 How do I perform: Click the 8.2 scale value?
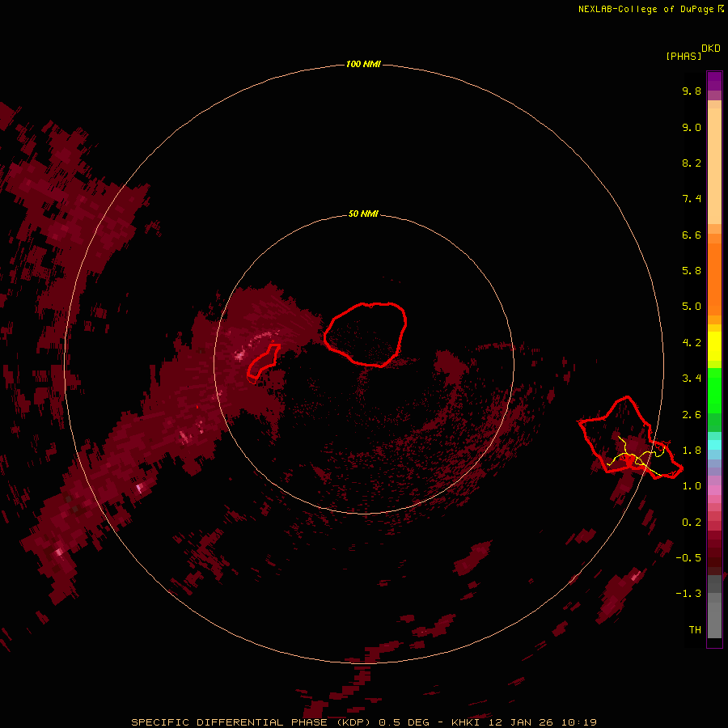click(x=692, y=163)
